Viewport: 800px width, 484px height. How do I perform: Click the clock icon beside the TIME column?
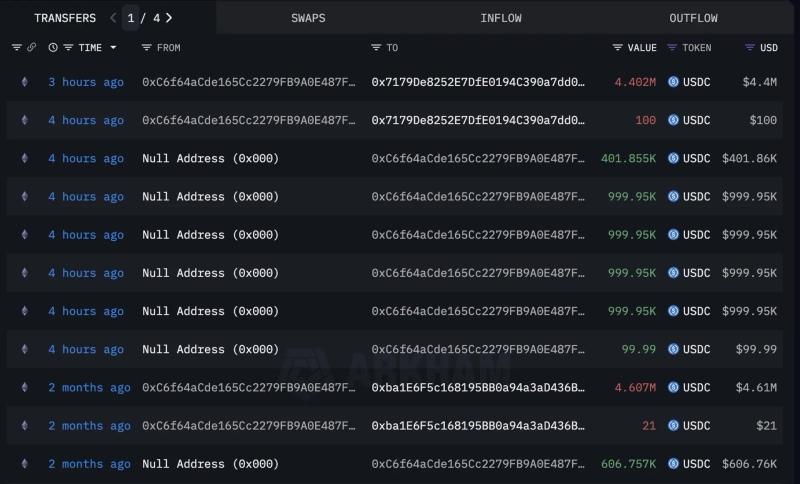click(53, 48)
